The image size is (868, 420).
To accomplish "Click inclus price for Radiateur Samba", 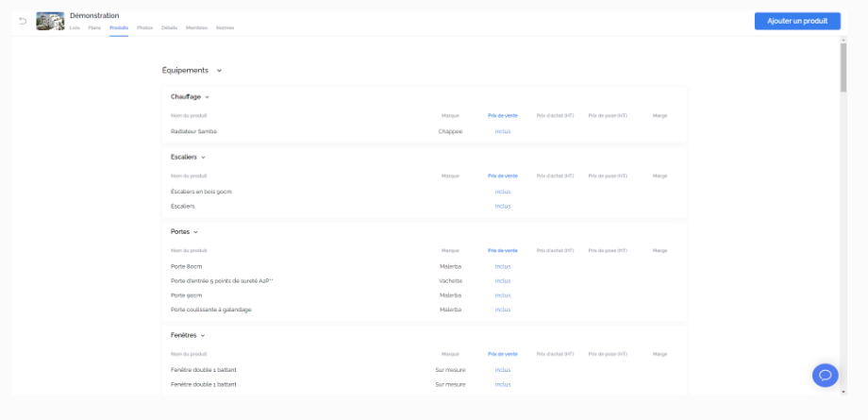I will (x=503, y=132).
